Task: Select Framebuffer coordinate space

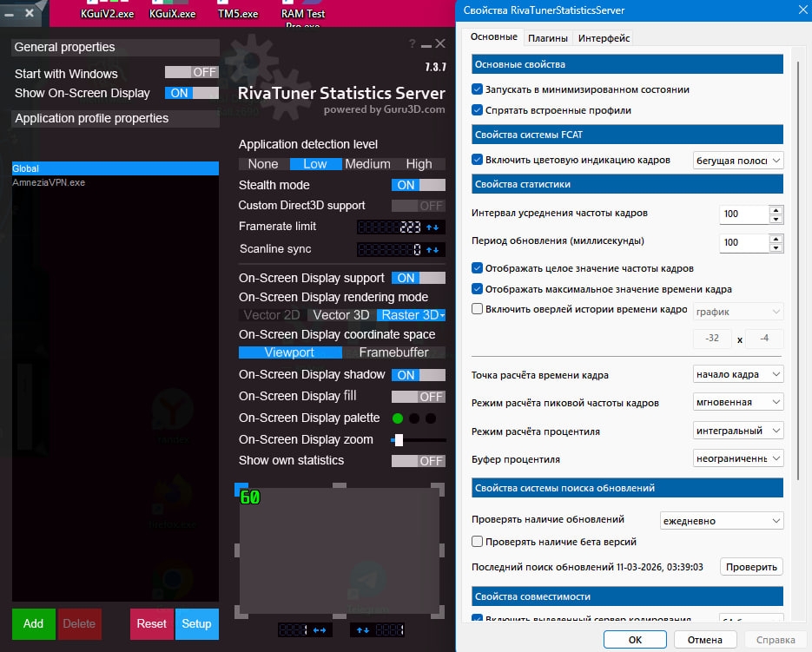Action: tap(394, 352)
